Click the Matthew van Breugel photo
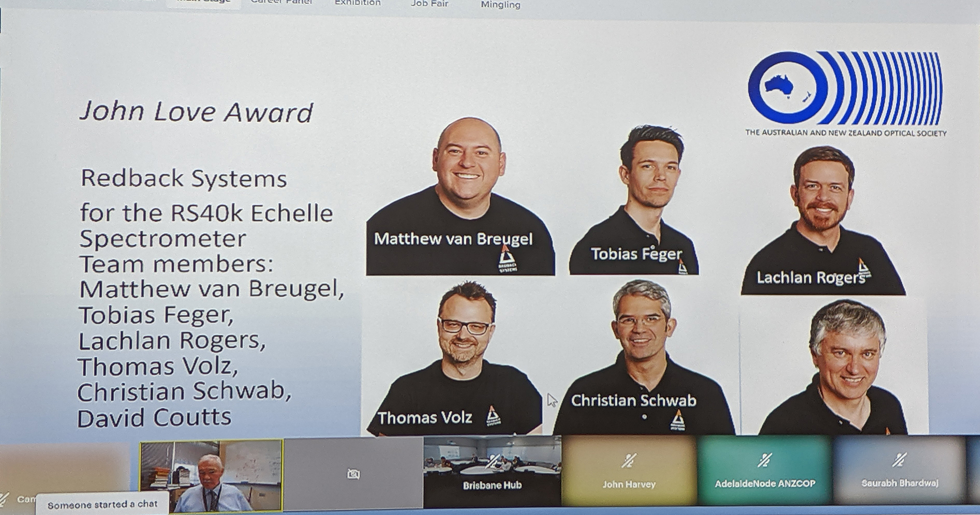The image size is (980, 515). [x=460, y=196]
